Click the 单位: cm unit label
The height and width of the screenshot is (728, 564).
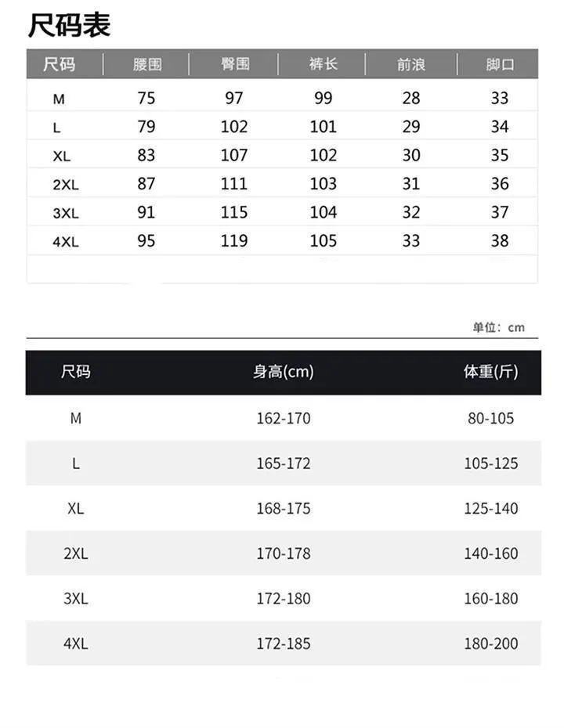(x=498, y=327)
